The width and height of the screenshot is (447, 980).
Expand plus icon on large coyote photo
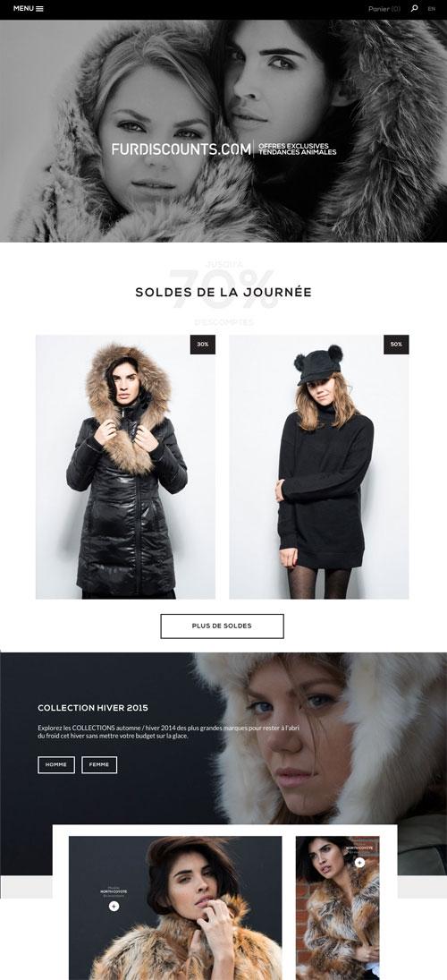[114, 907]
